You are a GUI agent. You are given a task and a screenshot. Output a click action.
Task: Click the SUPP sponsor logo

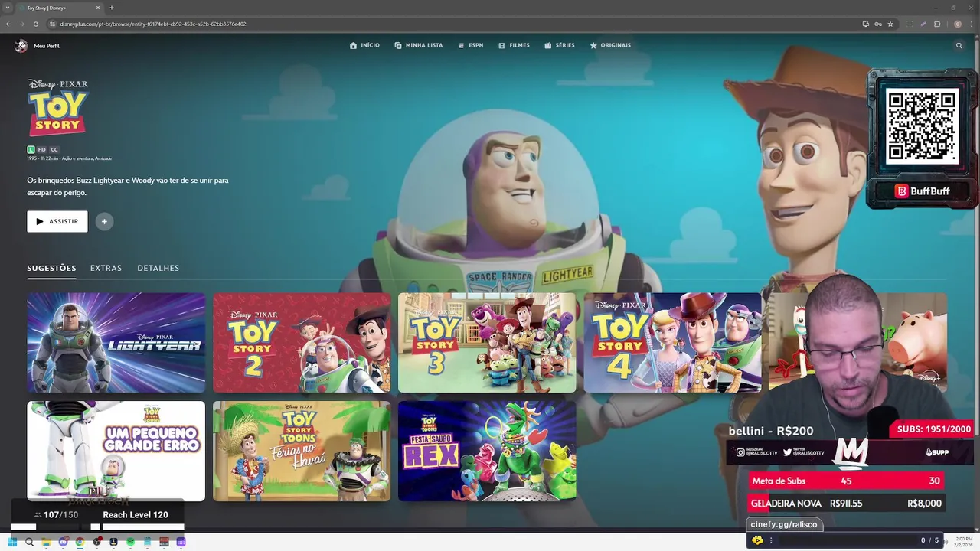click(937, 452)
